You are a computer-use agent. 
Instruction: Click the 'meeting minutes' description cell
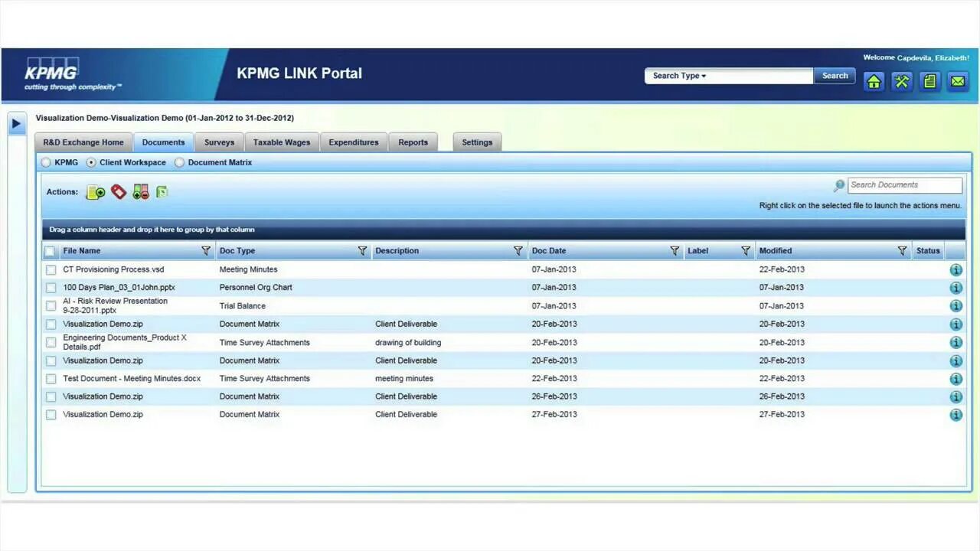click(404, 379)
